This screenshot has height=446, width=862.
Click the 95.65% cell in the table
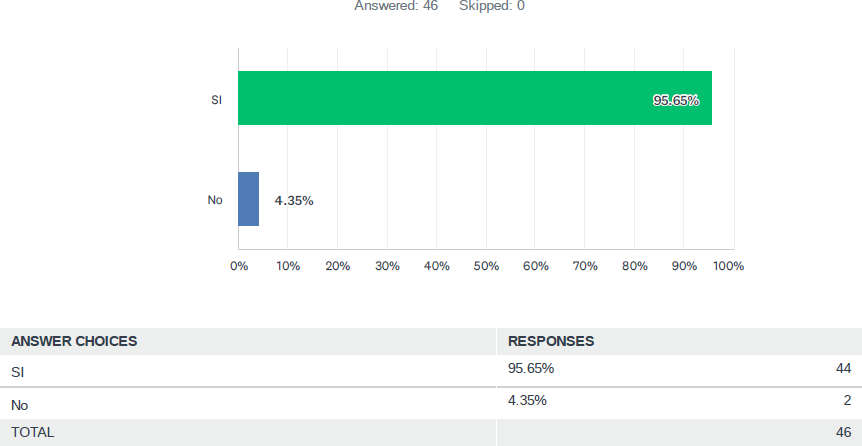point(531,369)
